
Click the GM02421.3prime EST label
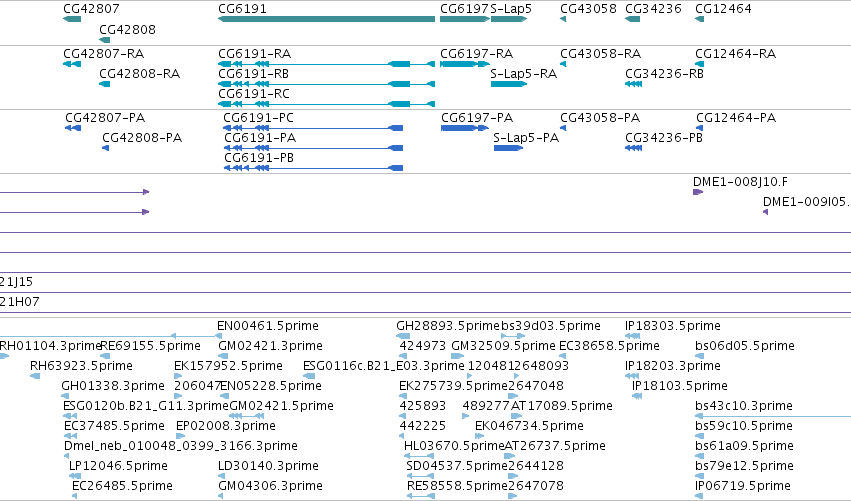(270, 346)
